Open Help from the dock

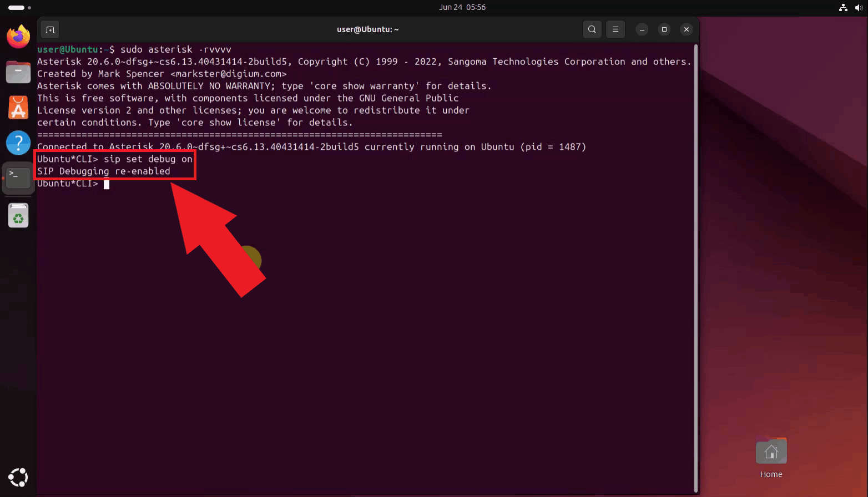click(18, 143)
